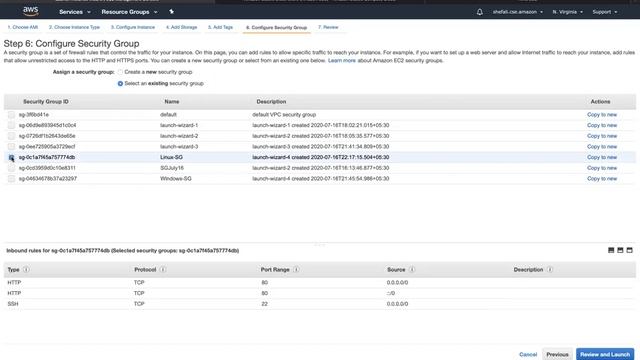Uncheck the Linux-SG security group
Viewport: 640px width, 360px height.
coord(11,157)
